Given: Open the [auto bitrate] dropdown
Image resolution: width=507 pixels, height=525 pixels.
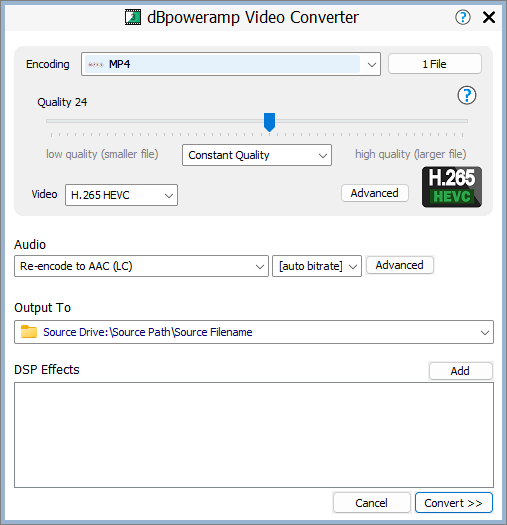Looking at the screenshot, I should 317,266.
